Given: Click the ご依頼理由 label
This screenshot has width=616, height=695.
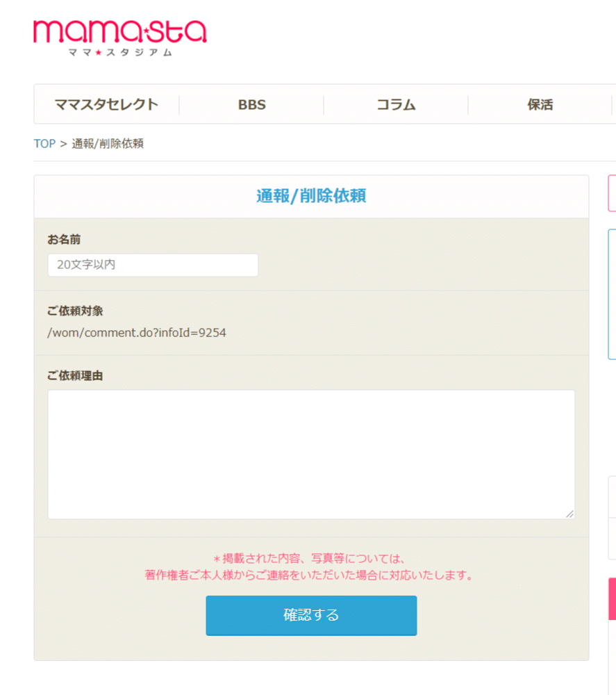Looking at the screenshot, I should 75,376.
